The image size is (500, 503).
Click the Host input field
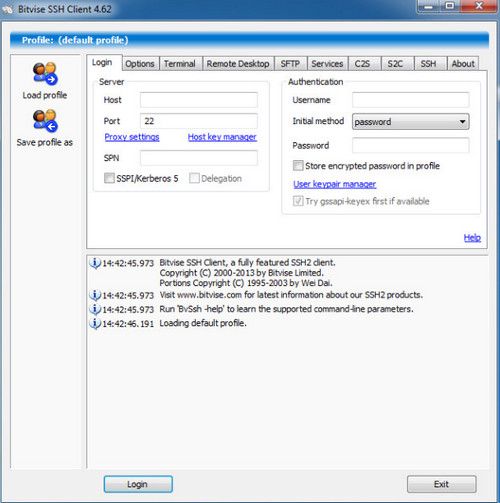199,100
